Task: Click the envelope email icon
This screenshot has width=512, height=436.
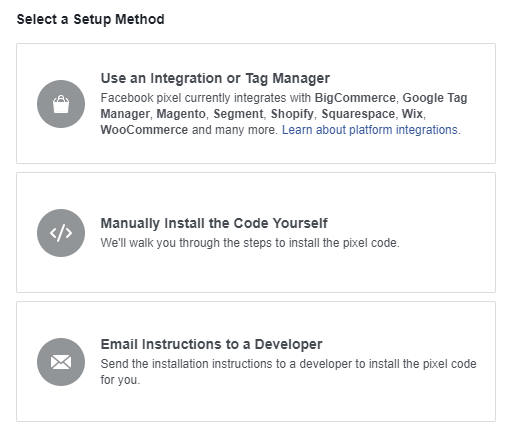Action: point(61,362)
